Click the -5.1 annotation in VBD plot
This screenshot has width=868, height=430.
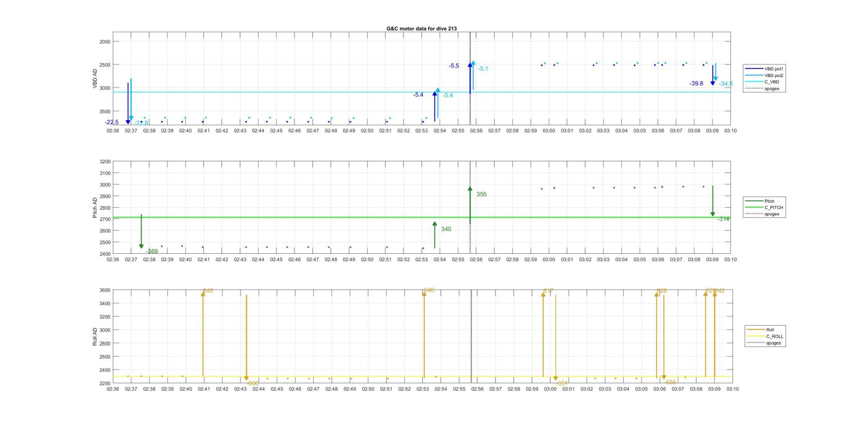coord(483,69)
